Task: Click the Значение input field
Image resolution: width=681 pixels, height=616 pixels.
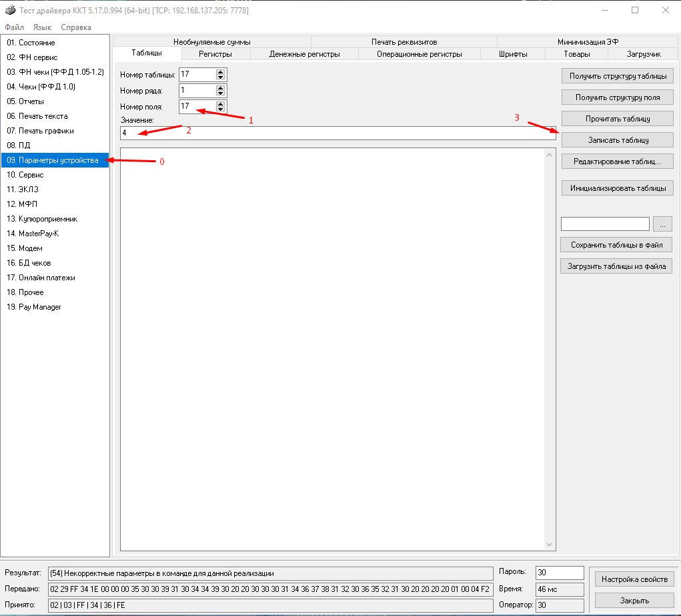Action: click(338, 133)
